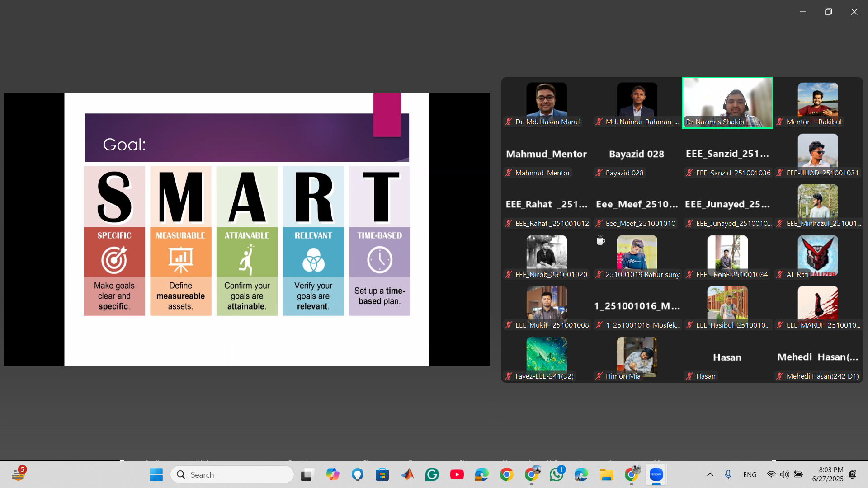
Task: Expand the hidden system tray icons chevron
Action: click(710, 474)
